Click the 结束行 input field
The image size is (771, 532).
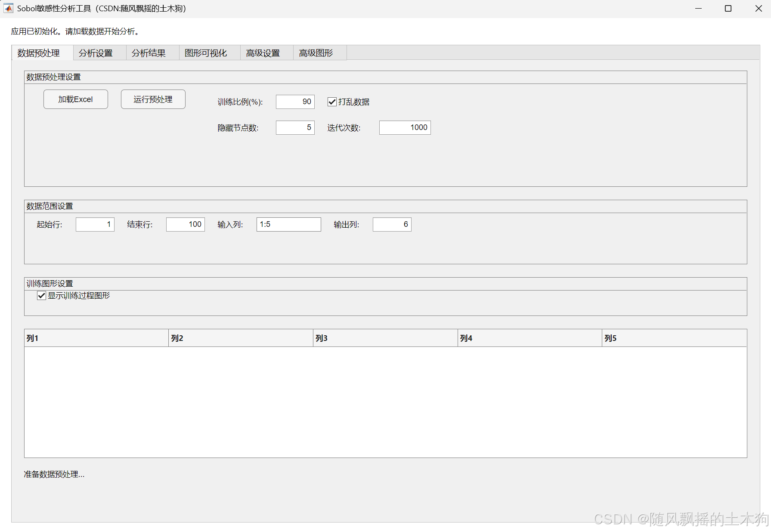tap(186, 224)
